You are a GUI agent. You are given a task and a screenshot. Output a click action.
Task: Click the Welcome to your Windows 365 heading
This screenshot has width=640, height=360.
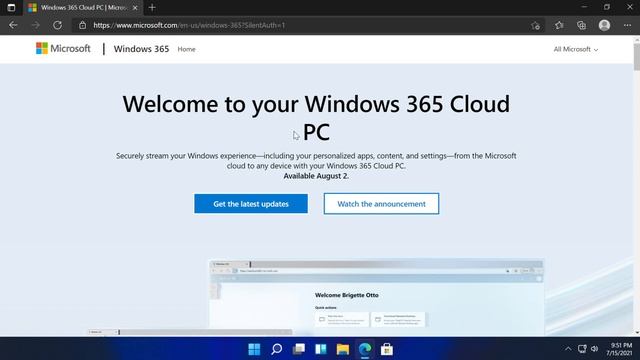pos(316,118)
